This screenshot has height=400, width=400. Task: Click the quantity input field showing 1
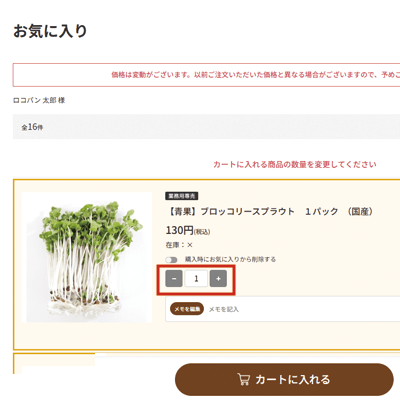click(x=196, y=279)
